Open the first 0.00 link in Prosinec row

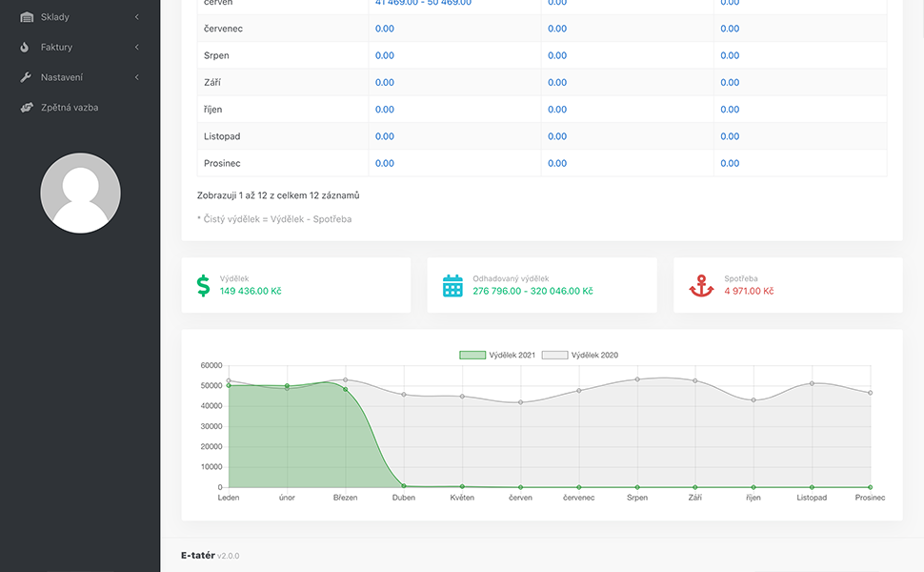pos(384,163)
